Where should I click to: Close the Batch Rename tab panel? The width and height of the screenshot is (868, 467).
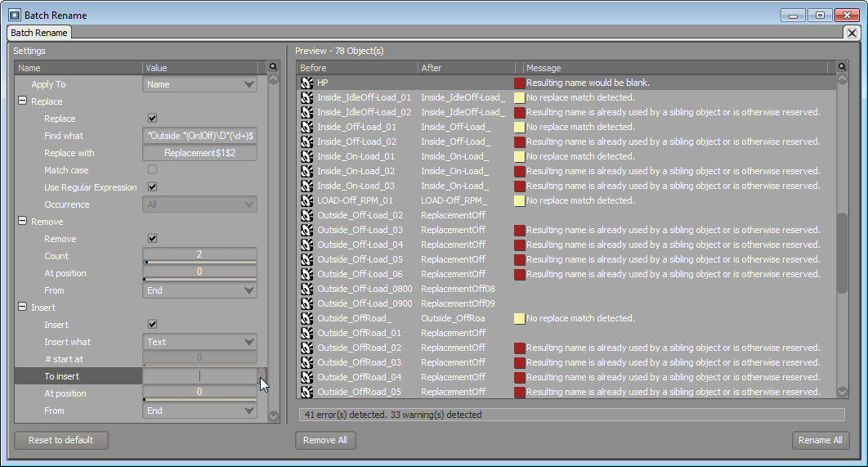tap(851, 33)
